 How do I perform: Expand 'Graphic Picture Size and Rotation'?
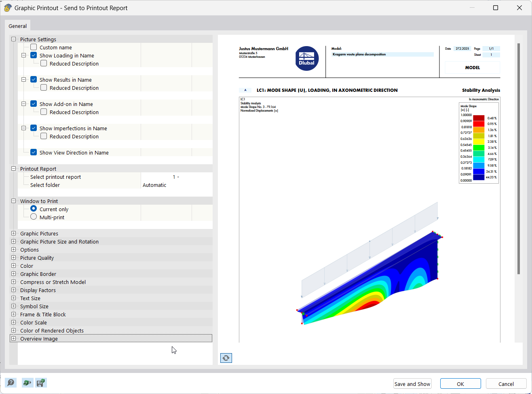point(13,241)
